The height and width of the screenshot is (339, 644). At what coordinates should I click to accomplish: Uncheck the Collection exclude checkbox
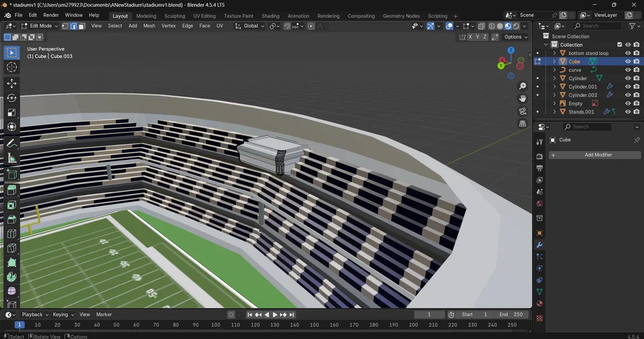(x=620, y=44)
